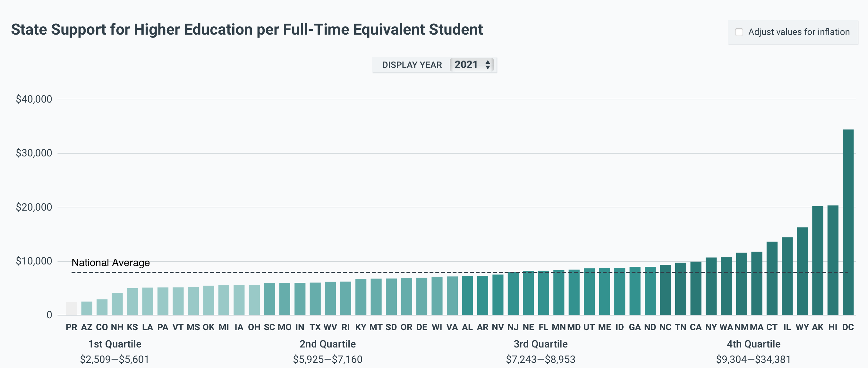Click the 1st Quartile label
Viewport: 868px width, 368px height.
(x=115, y=344)
